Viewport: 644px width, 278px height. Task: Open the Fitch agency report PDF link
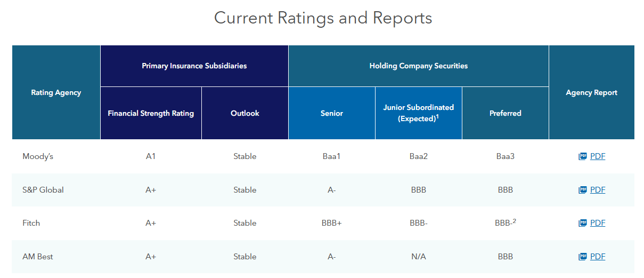[598, 223]
